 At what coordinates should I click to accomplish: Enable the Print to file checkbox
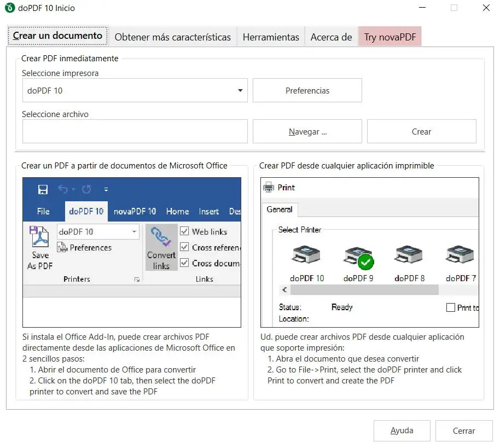[451, 307]
